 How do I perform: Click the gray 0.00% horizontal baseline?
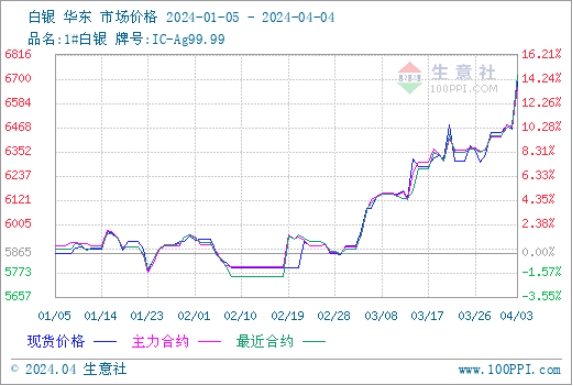(286, 253)
